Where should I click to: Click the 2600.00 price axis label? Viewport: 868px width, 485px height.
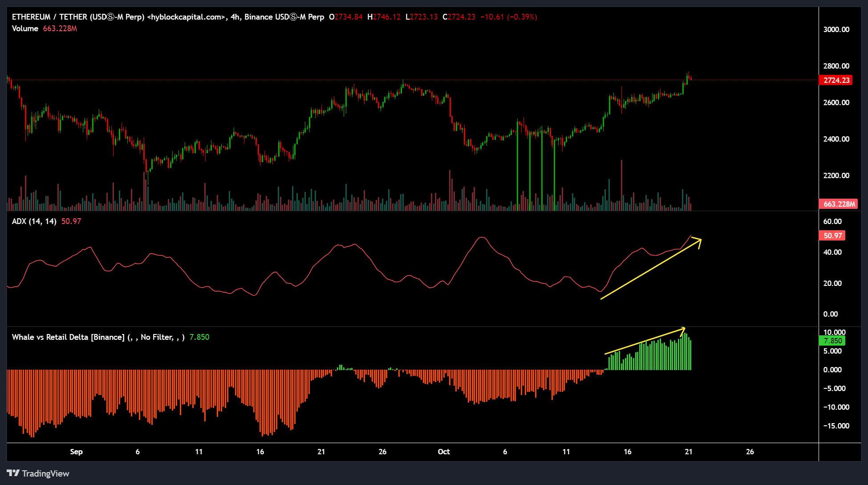click(836, 102)
